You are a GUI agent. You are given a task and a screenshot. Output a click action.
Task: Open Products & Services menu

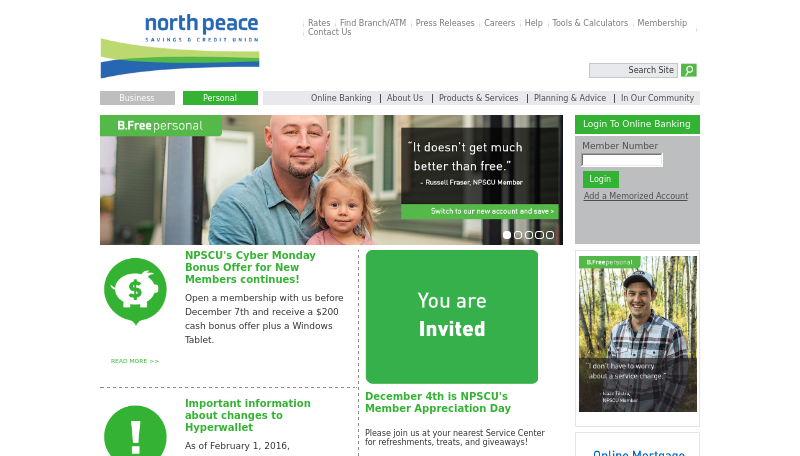pos(479,98)
